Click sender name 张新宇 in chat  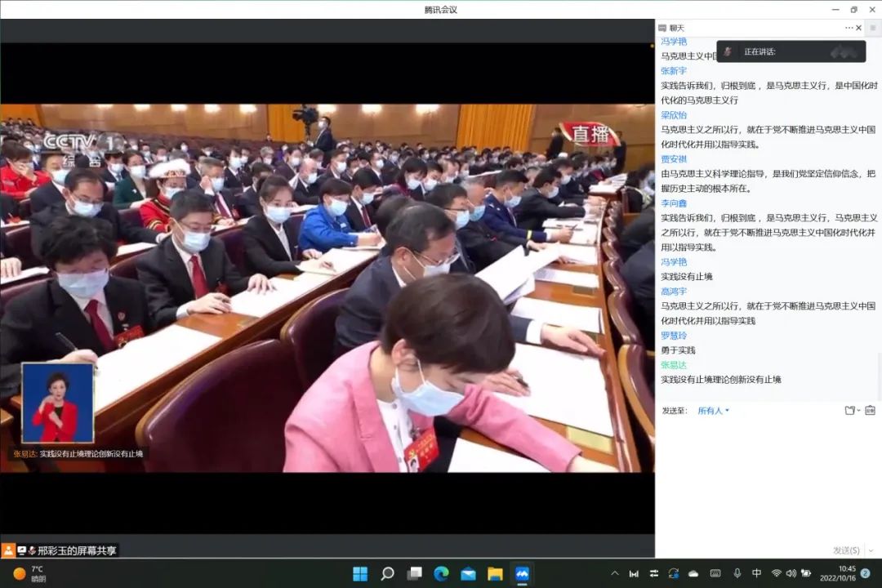click(x=674, y=71)
